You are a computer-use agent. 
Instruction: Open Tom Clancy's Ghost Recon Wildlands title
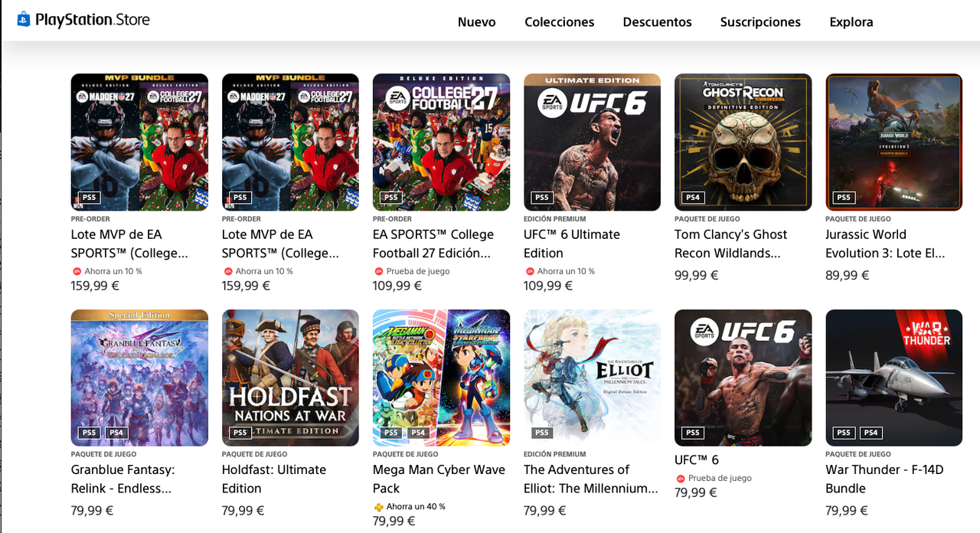731,244
